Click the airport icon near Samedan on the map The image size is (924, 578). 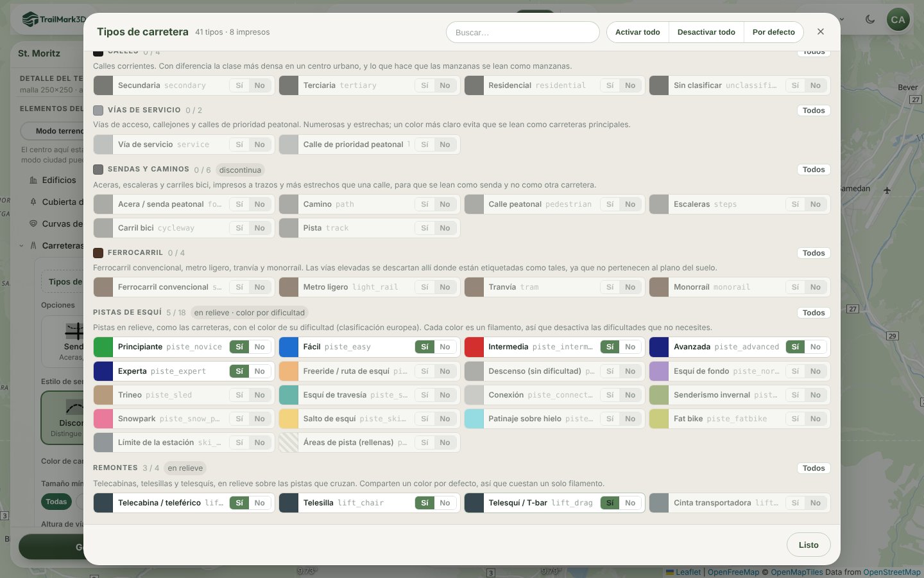887,190
